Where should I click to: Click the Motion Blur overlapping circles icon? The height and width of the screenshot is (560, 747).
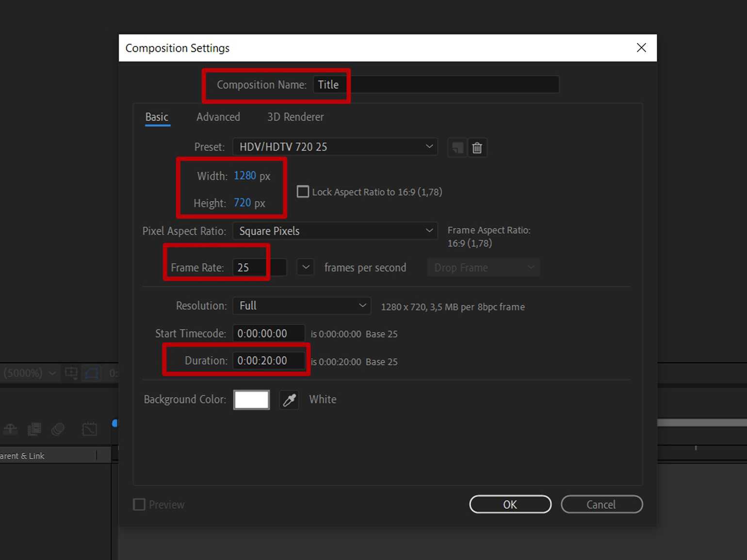click(58, 429)
